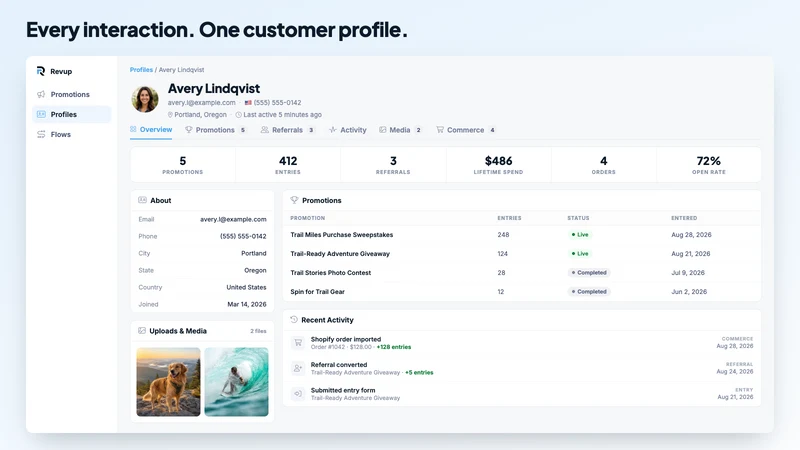Viewport: 800px width, 450px height.
Task: Click the Completed badge for Spin for Trail Gear
Action: point(589,292)
